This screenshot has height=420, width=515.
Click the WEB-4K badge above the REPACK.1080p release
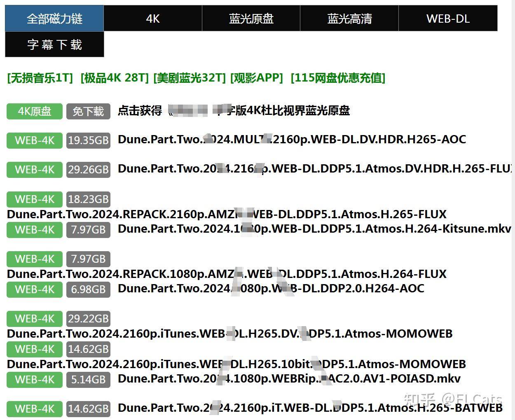tap(35, 259)
